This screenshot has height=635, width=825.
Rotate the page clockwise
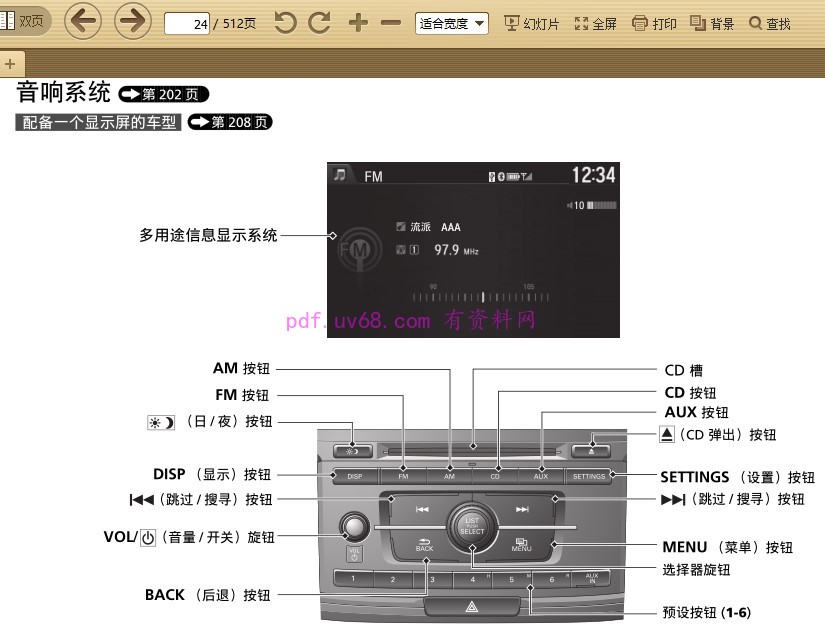(x=319, y=22)
